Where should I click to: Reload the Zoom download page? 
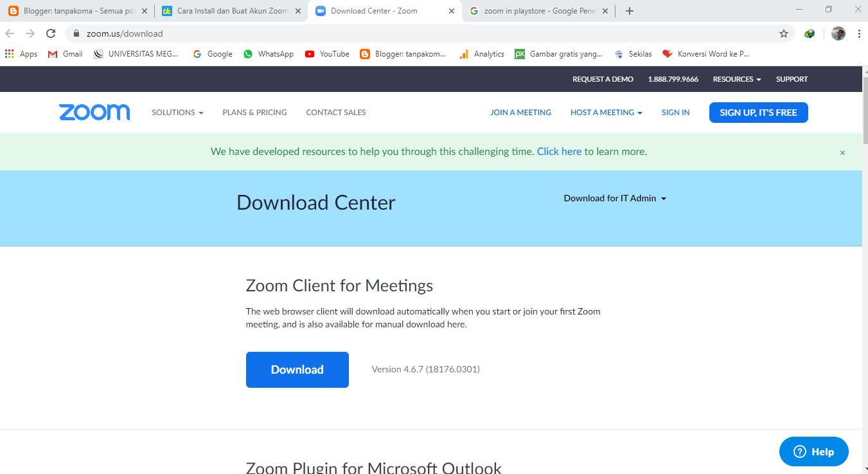[x=51, y=33]
